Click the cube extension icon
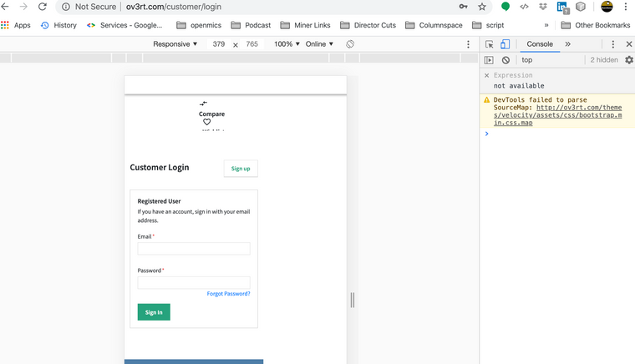The width and height of the screenshot is (635, 364). pos(581,7)
